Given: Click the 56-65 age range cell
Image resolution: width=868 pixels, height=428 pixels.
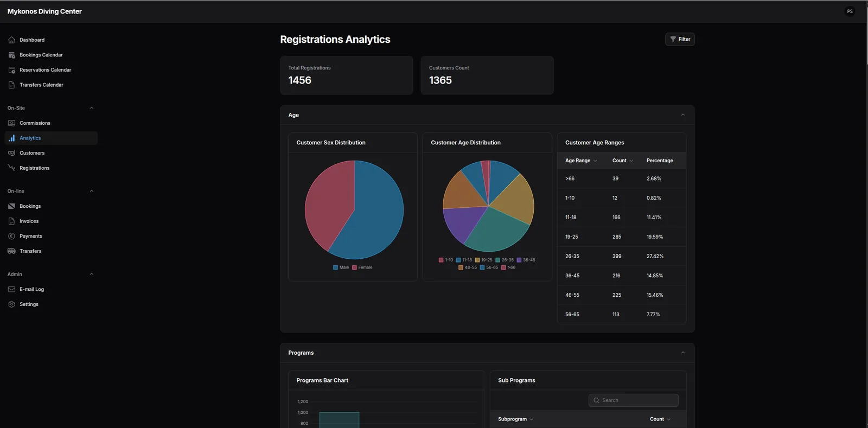Looking at the screenshot, I should pos(572,315).
